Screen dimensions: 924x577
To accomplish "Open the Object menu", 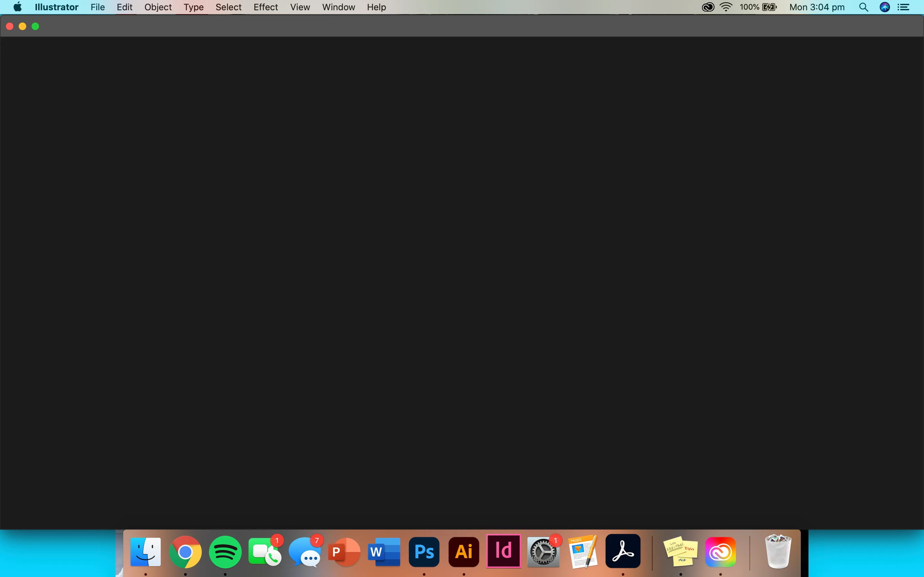I will [158, 7].
